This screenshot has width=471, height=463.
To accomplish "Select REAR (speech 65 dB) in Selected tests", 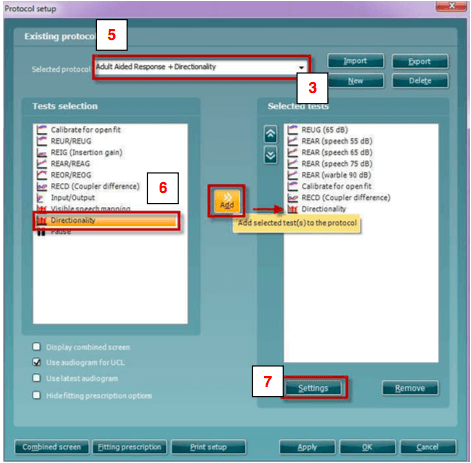I will (337, 152).
